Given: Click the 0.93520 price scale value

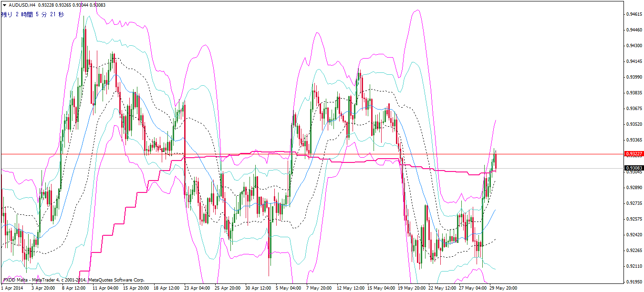Looking at the screenshot, I should (634, 124).
